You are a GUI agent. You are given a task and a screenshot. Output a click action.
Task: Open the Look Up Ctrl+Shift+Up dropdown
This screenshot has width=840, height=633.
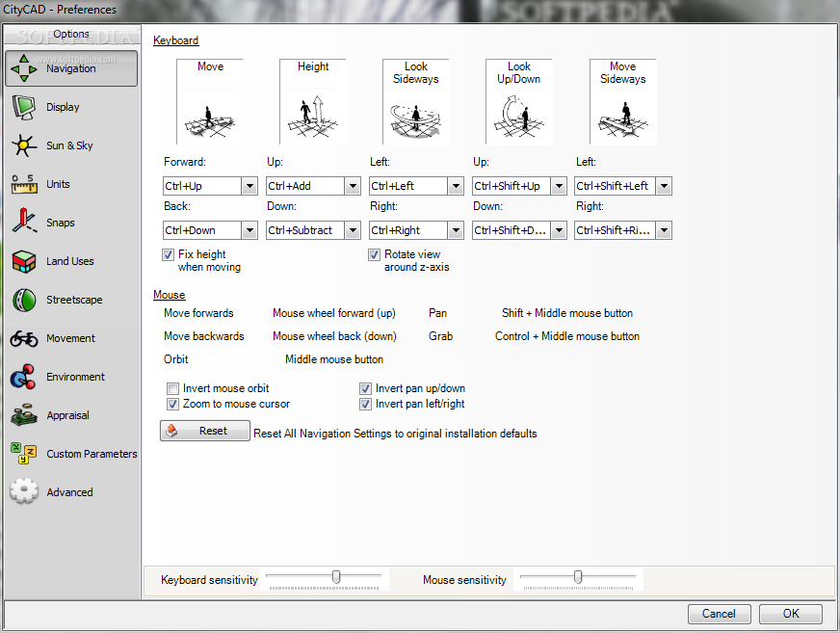[559, 186]
